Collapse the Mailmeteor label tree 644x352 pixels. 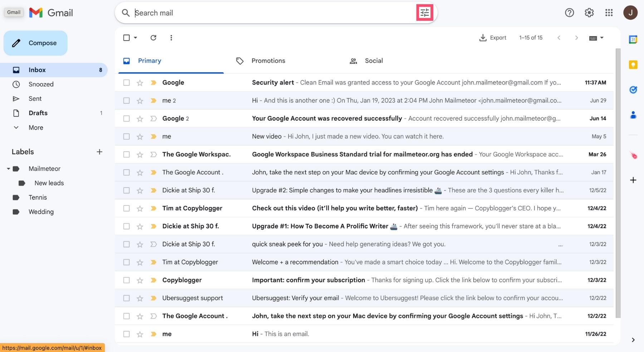(8, 169)
